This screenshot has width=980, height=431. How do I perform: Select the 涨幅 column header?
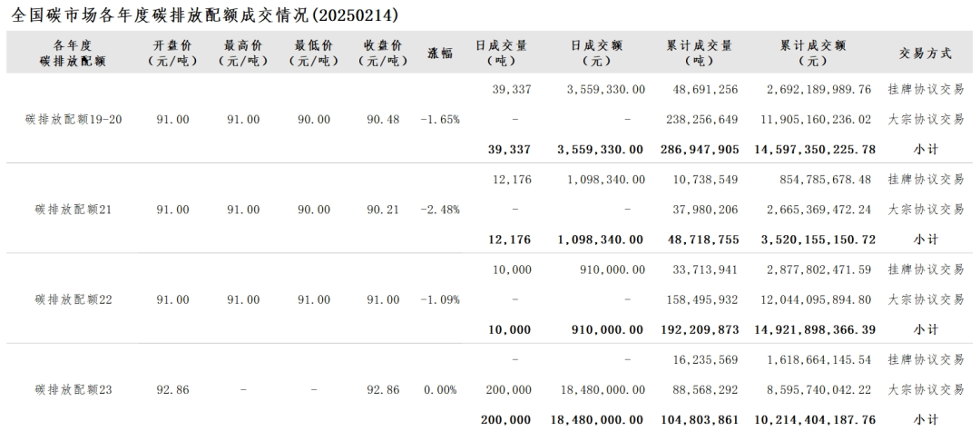tap(441, 53)
